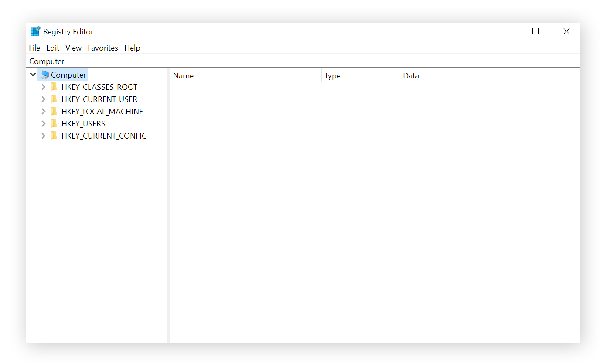Screen dimensions: 606x364
Task: Expand the HKEY_CURRENT_USER hive
Action: (x=43, y=99)
